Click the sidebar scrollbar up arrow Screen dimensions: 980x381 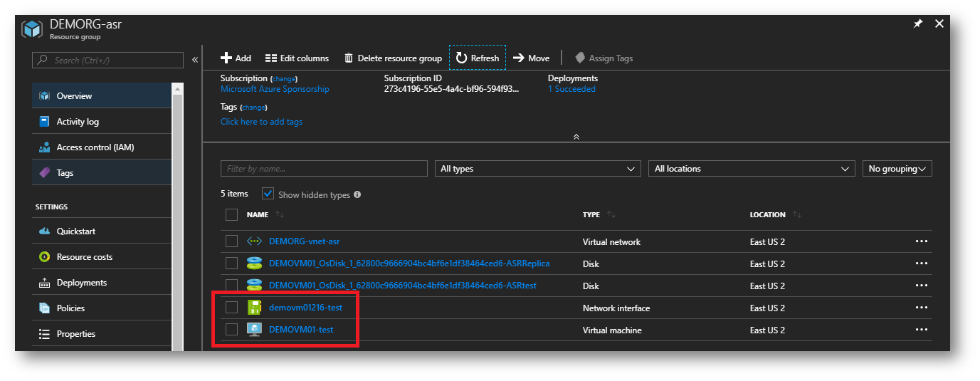tap(177, 88)
